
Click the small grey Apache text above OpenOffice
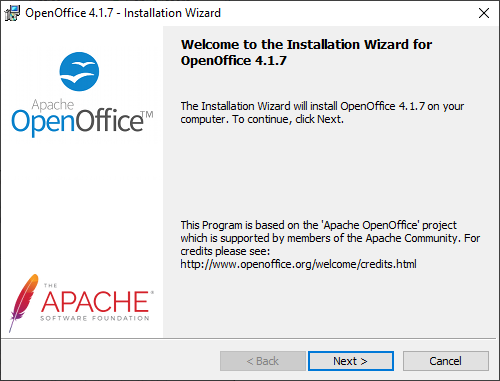[x=53, y=105]
